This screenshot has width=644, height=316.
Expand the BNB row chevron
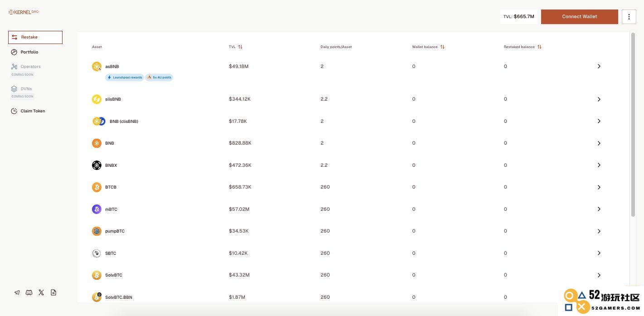coord(599,143)
